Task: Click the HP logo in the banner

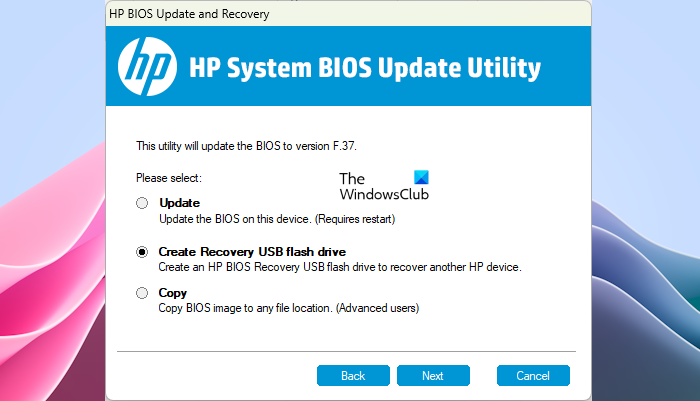Action: [147, 66]
